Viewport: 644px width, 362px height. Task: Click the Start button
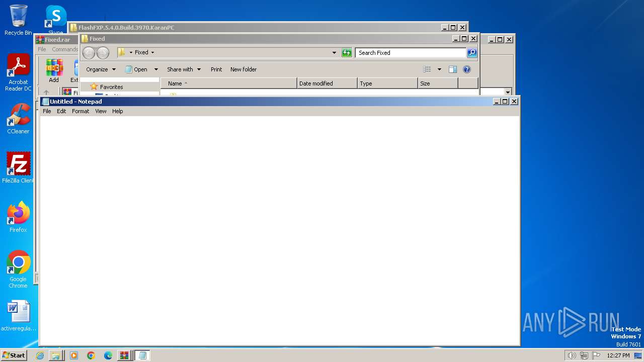[x=14, y=355]
